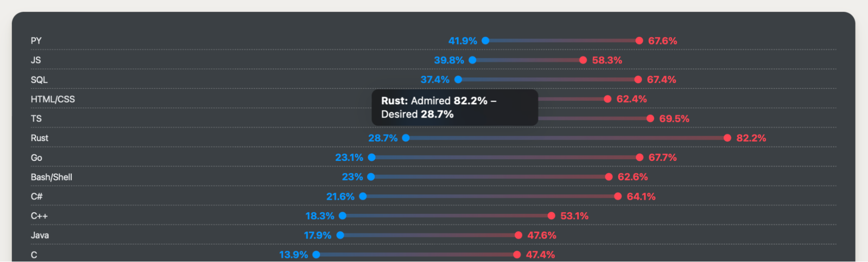
Task: Click the C row's blue 13.9% dot
Action: (x=317, y=255)
